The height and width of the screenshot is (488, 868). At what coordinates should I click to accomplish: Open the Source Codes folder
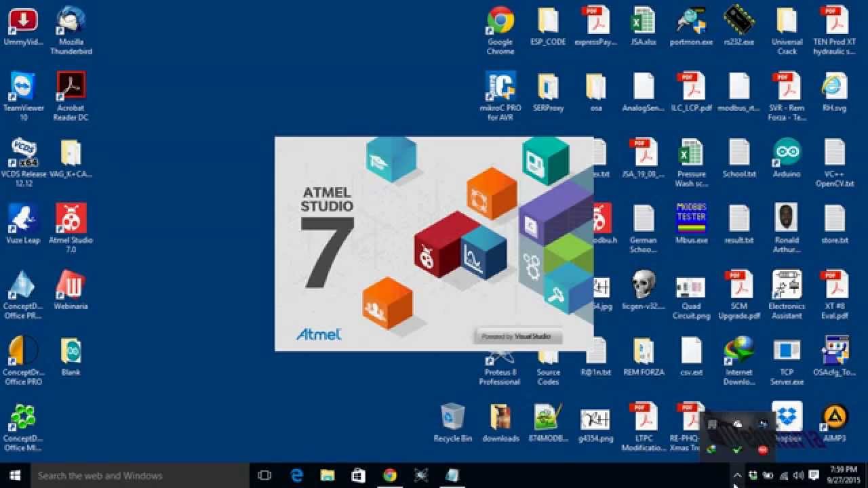click(x=548, y=366)
